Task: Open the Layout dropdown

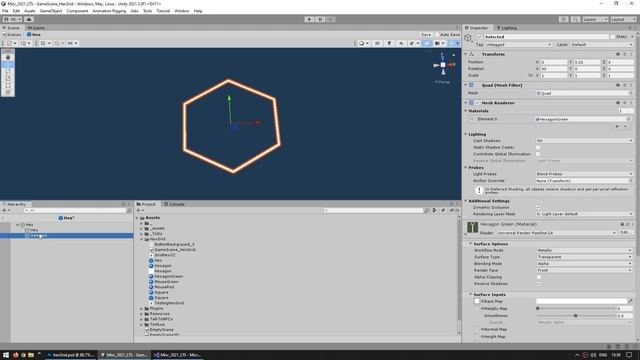Action: pyautogui.click(x=623, y=19)
